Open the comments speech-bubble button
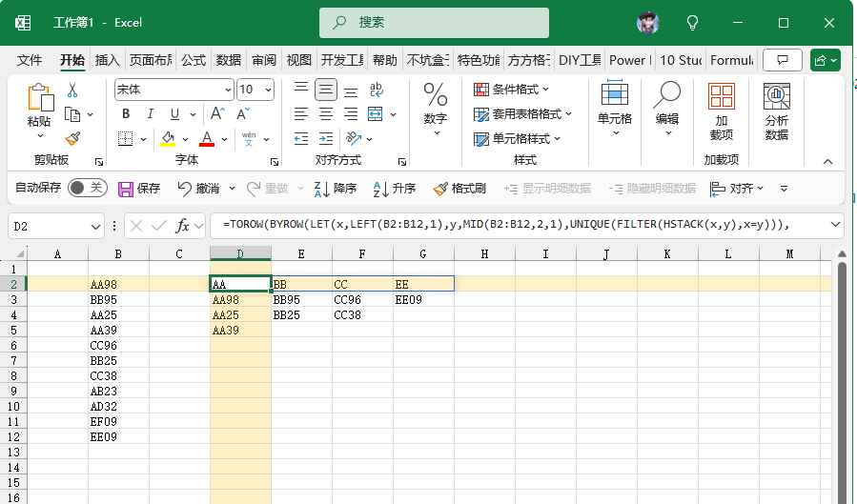 pyautogui.click(x=782, y=60)
